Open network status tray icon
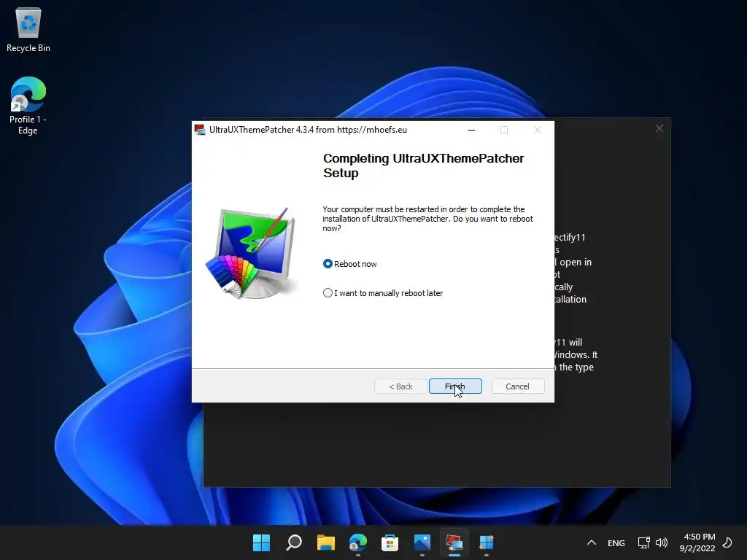This screenshot has height=560, width=747. 643,542
